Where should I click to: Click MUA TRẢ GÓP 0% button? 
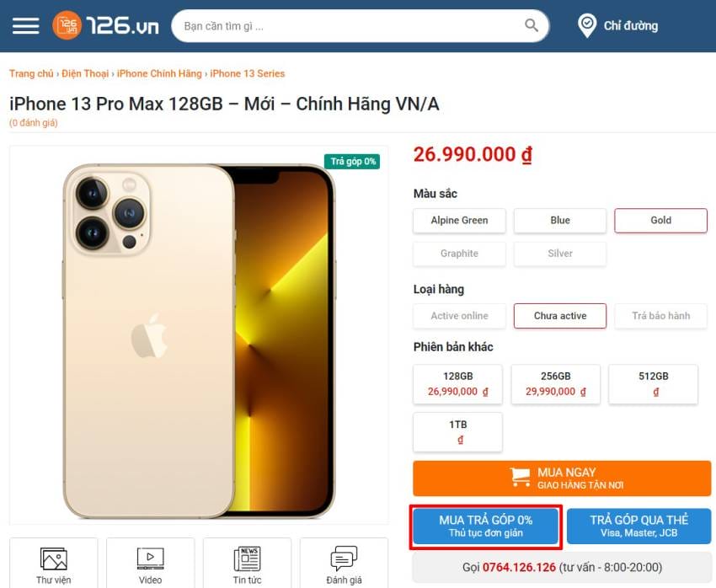tap(486, 527)
